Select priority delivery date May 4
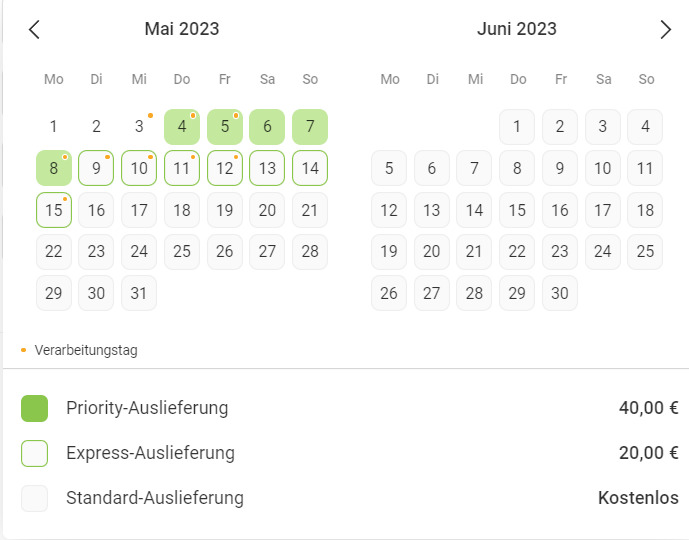 coord(181,127)
